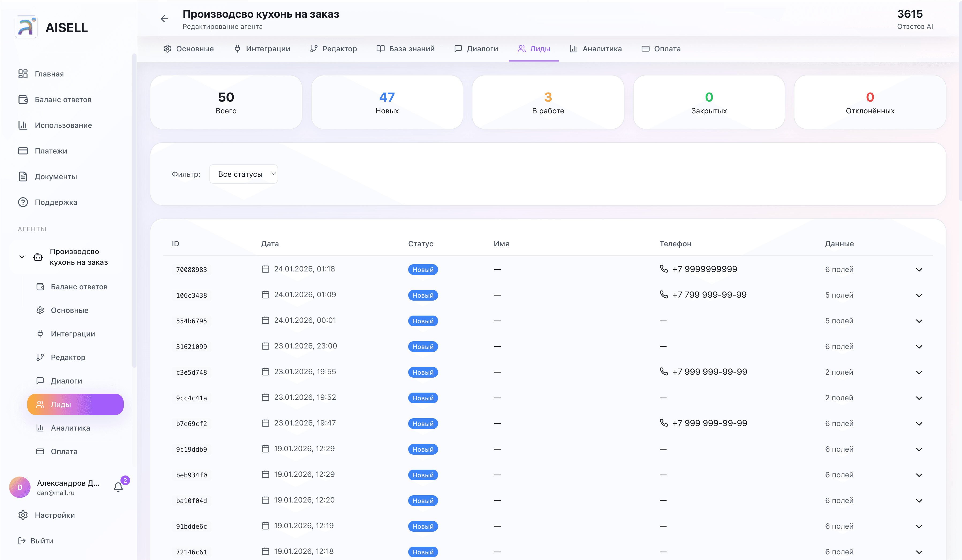This screenshot has width=962, height=560.
Task: Click the back arrow next to agent title
Action: 164,18
